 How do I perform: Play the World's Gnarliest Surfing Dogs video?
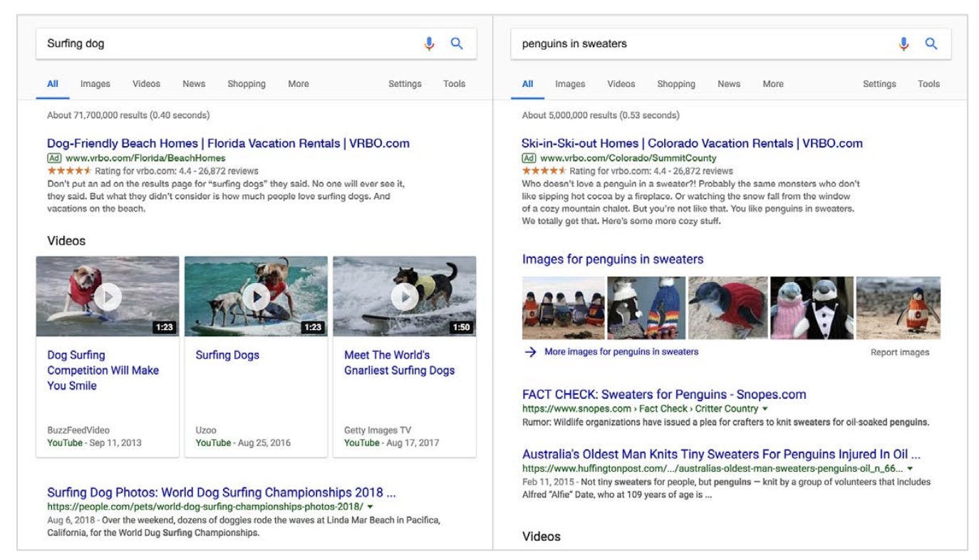pyautogui.click(x=405, y=296)
